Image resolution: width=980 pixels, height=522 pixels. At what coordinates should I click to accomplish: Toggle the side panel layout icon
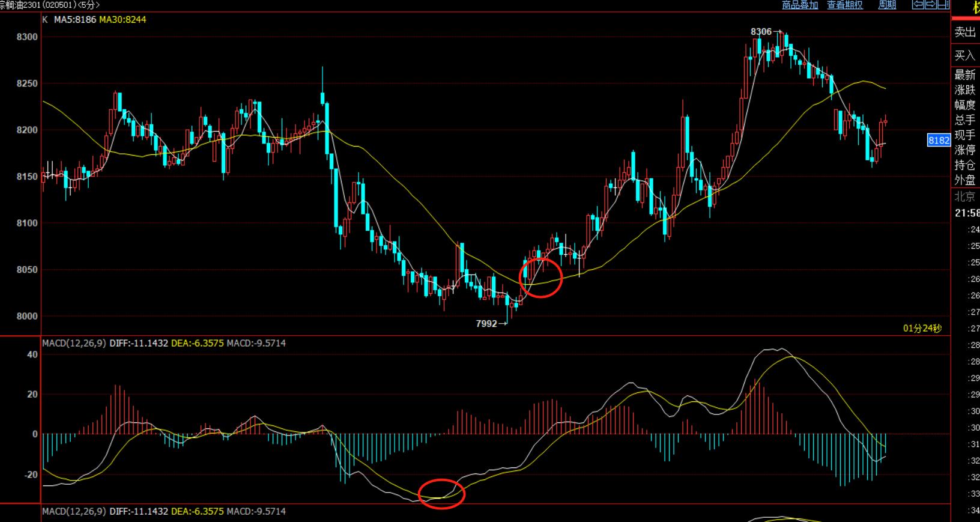click(943, 5)
